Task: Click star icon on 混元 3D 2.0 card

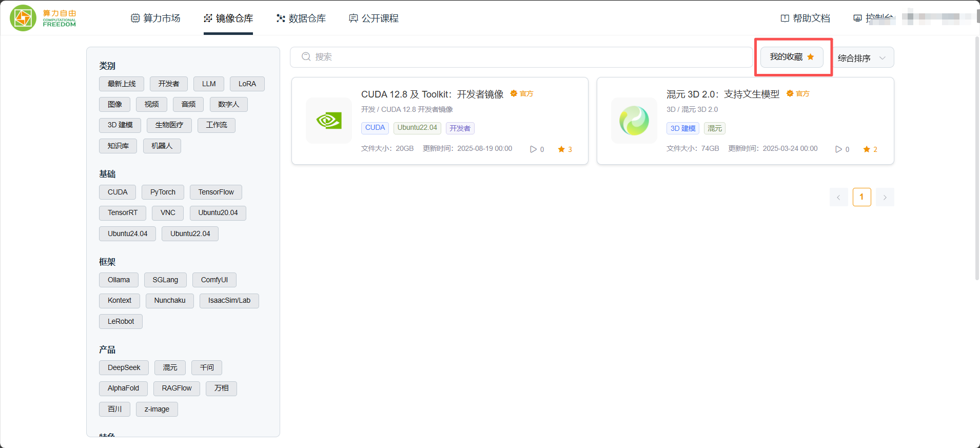Action: tap(867, 149)
